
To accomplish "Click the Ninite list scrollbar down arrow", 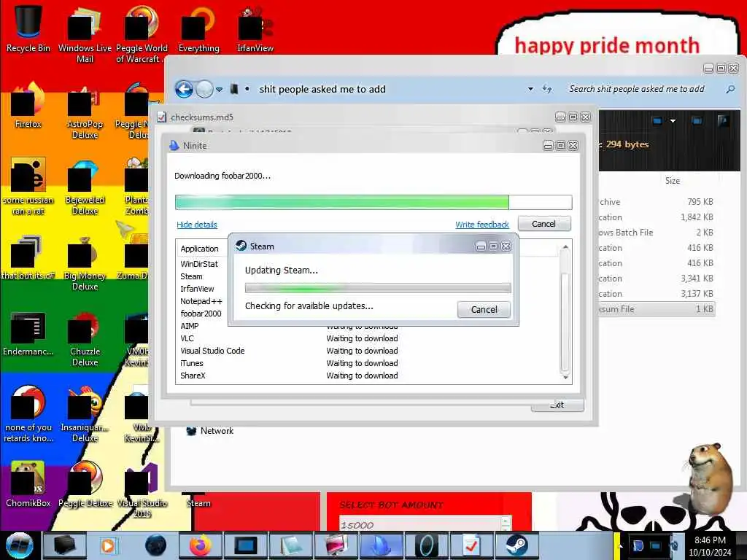I will click(x=565, y=377).
